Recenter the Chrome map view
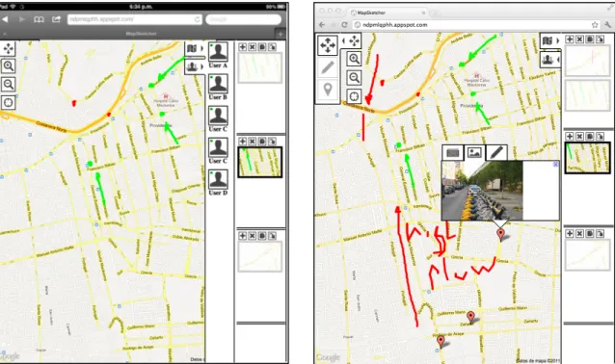This screenshot has height=364, width=615. 354,96
